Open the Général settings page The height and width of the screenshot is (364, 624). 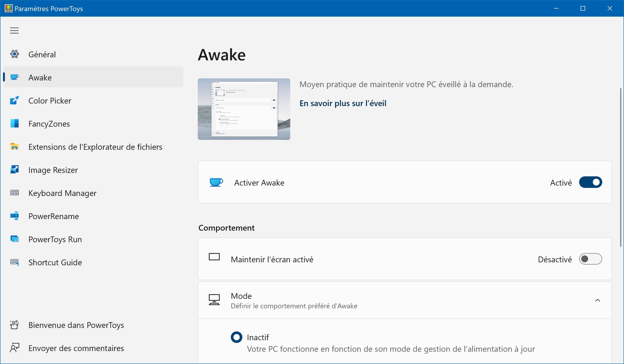[x=93, y=54]
